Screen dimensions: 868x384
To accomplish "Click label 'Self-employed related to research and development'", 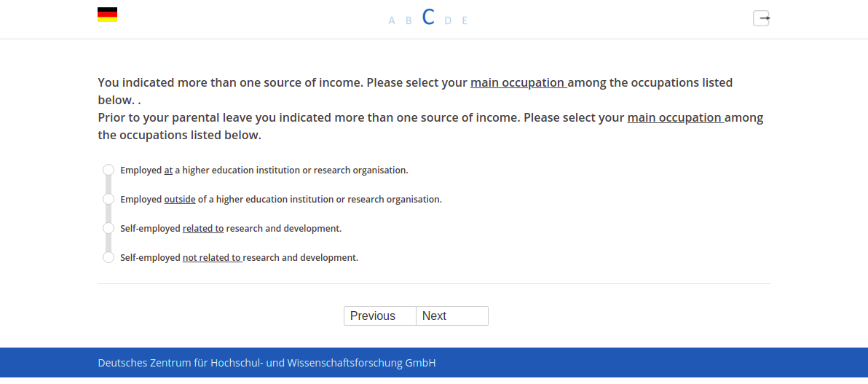I will (x=231, y=228).
